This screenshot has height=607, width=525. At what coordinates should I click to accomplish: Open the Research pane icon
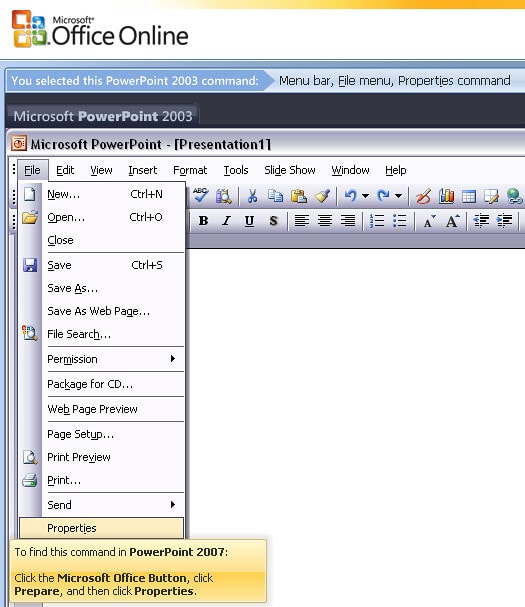coord(223,196)
